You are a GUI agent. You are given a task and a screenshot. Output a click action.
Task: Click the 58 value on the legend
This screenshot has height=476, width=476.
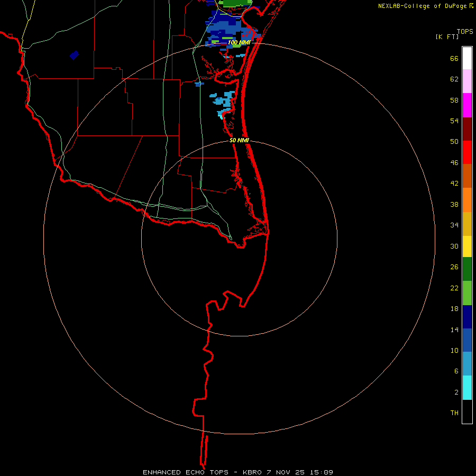(x=454, y=100)
